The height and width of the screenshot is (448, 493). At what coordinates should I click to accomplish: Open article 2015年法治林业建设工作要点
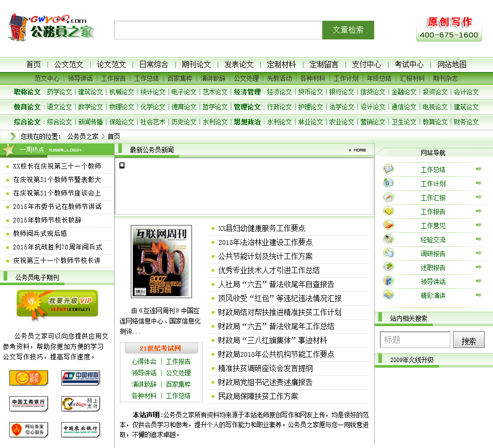265,242
